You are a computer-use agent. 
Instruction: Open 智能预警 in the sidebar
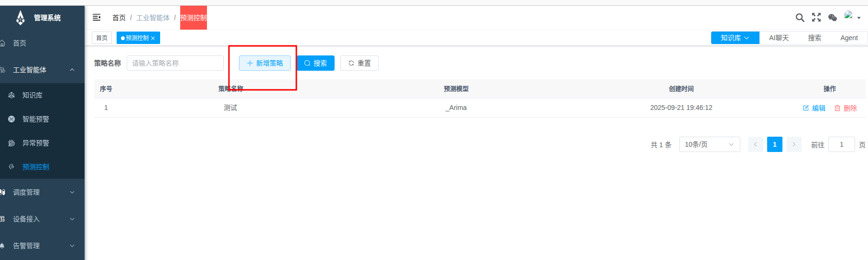[36, 119]
